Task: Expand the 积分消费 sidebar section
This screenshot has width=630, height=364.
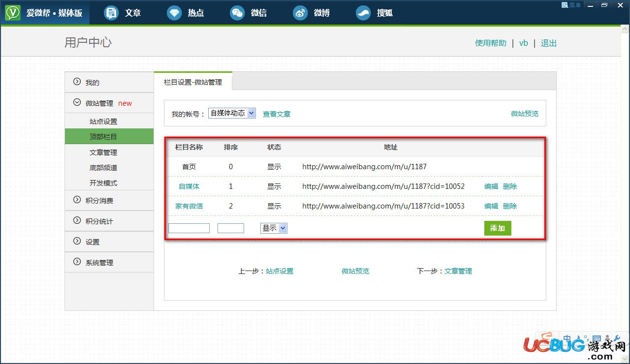Action: [x=109, y=200]
